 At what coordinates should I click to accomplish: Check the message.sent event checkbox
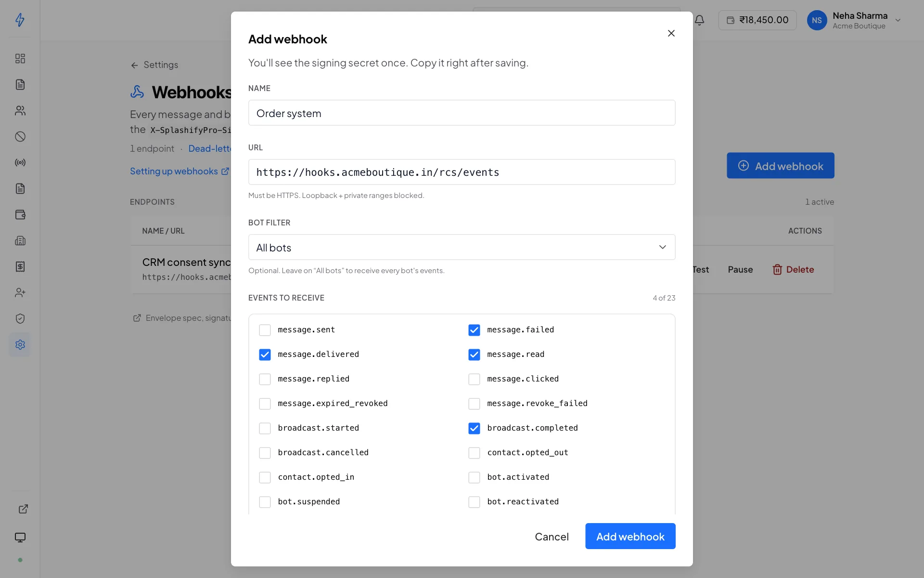coord(265,330)
